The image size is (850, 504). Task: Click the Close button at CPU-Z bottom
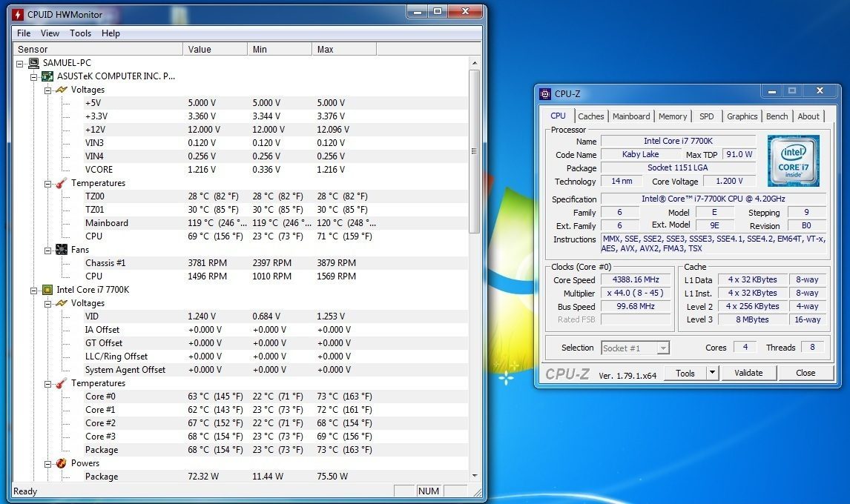pos(805,373)
